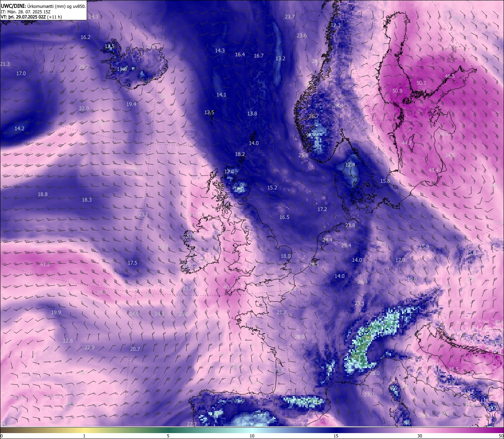This screenshot has width=504, height=439.
Task: Click the 23.6 value off Norway's coast
Action: [x=302, y=36]
